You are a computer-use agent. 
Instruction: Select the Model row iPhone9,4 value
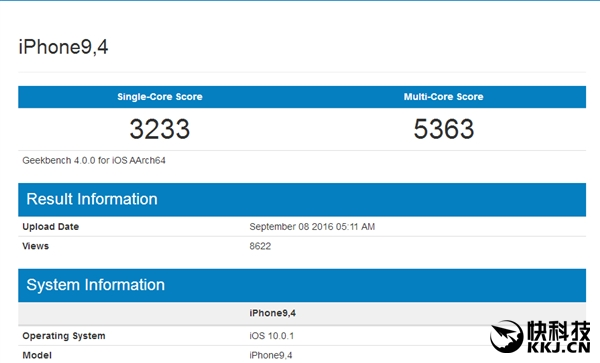click(x=271, y=355)
